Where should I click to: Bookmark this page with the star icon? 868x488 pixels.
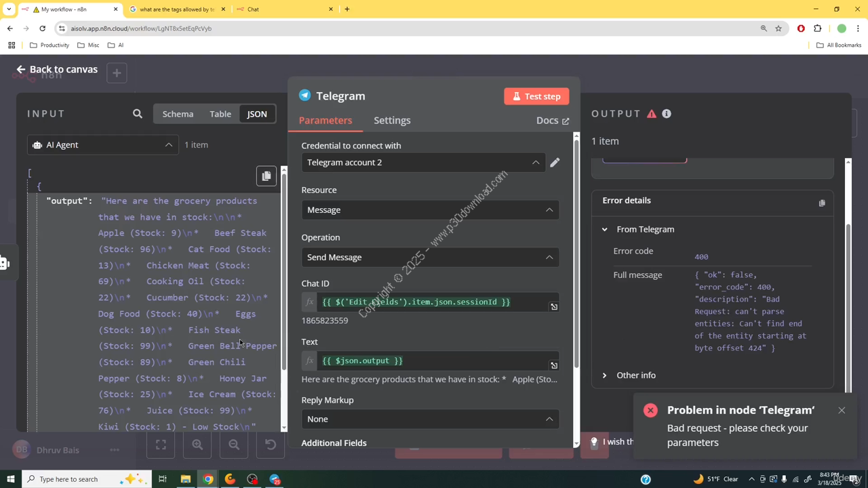pos(778,28)
